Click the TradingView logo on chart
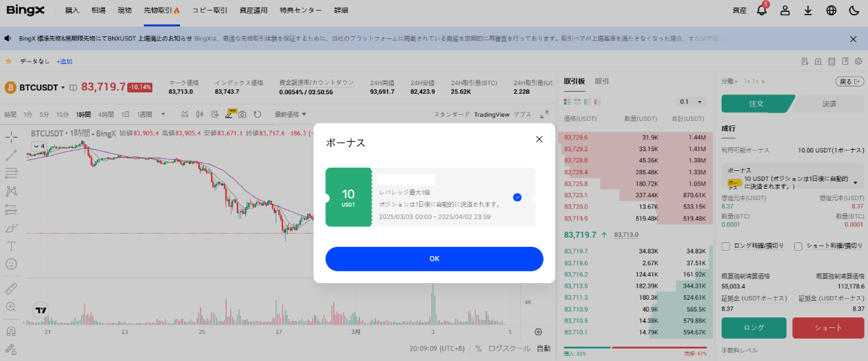This screenshot has width=868, height=361. pos(41,310)
